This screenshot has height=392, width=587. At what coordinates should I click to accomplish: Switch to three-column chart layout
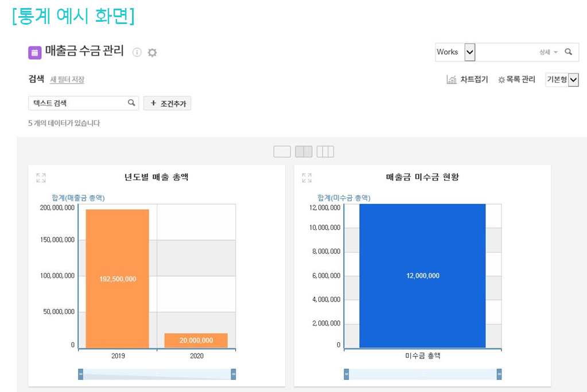tap(325, 152)
